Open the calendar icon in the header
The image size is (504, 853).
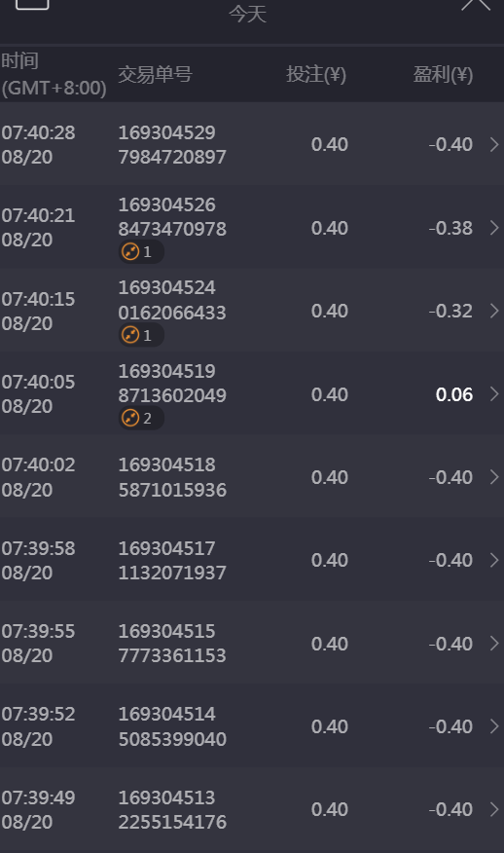click(x=32, y=3)
